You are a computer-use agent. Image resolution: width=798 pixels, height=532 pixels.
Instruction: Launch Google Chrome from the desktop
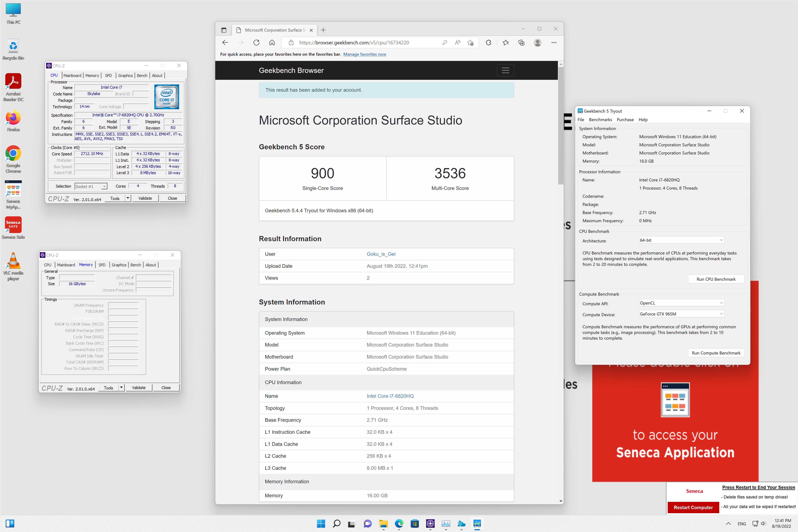point(13,159)
